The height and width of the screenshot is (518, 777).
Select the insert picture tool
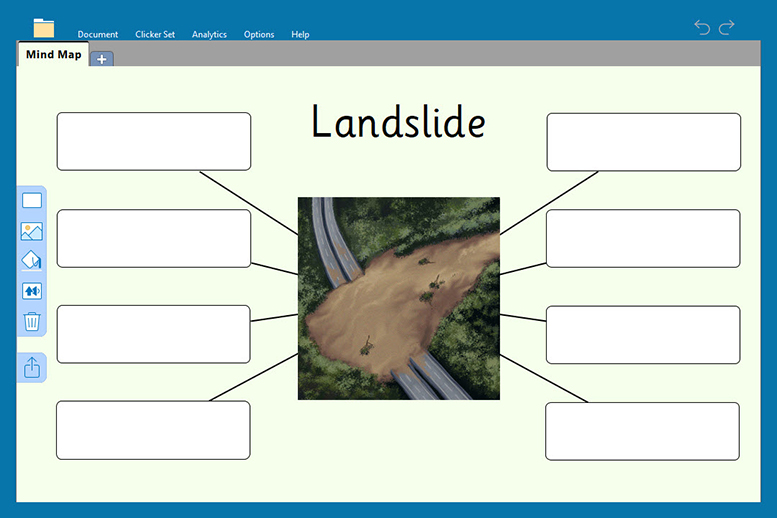pos(32,231)
